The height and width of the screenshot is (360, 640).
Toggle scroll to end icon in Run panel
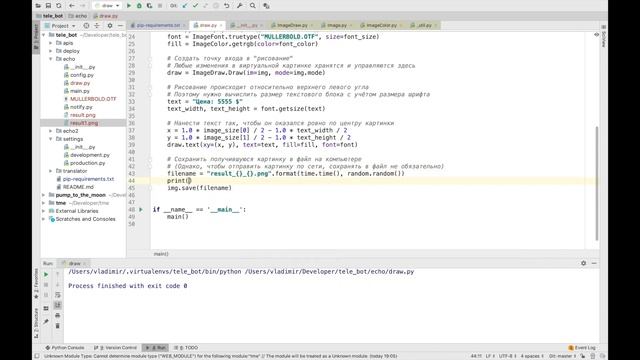tap(58, 305)
